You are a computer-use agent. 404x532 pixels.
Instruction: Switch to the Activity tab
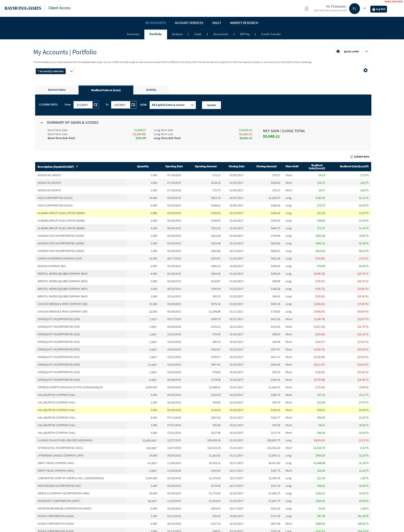[x=151, y=90]
